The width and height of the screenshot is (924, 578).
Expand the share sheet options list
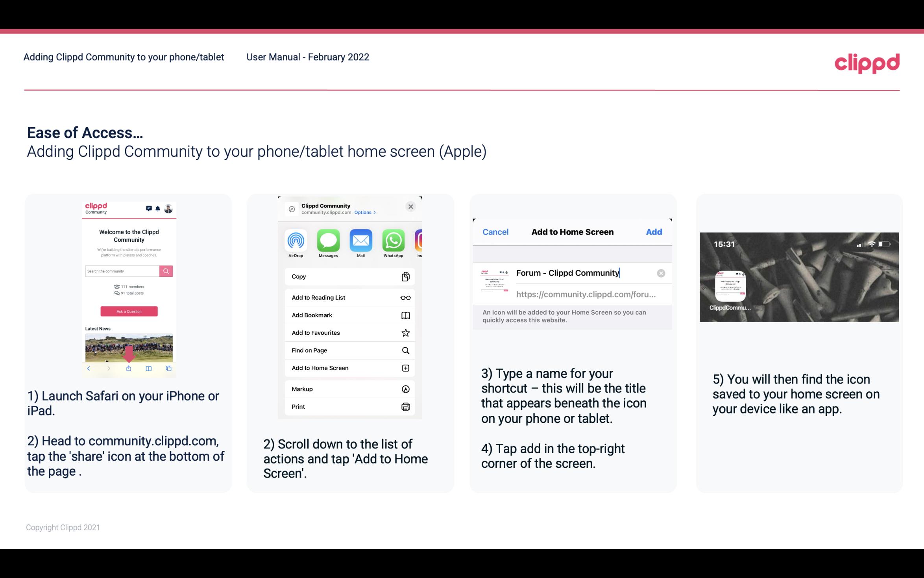tap(364, 211)
